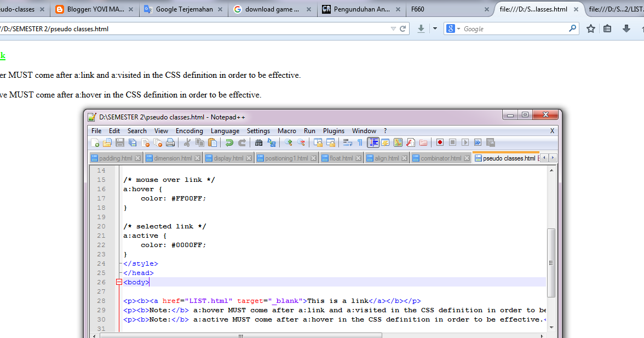Start macro recording with red dot
644x338 pixels.
tap(440, 142)
